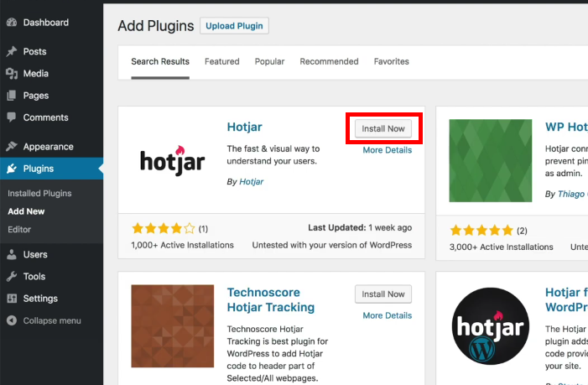The image size is (588, 385).
Task: Open Installed Plugins submenu item
Action: click(x=39, y=193)
